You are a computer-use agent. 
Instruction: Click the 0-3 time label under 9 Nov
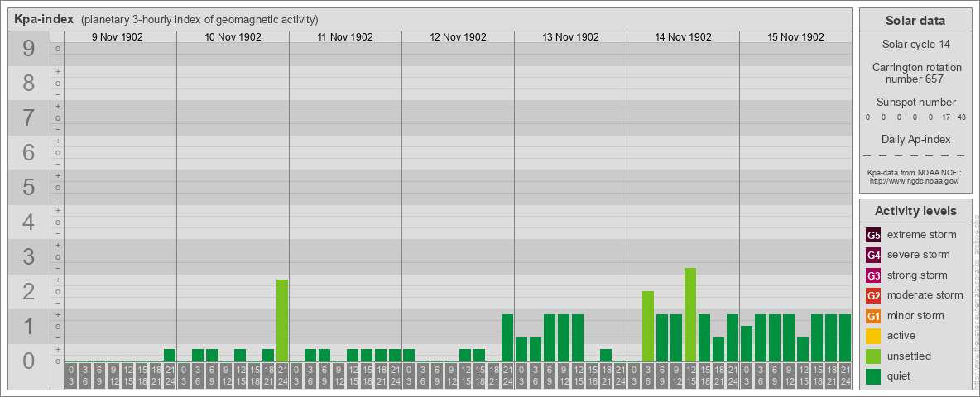[70, 375]
